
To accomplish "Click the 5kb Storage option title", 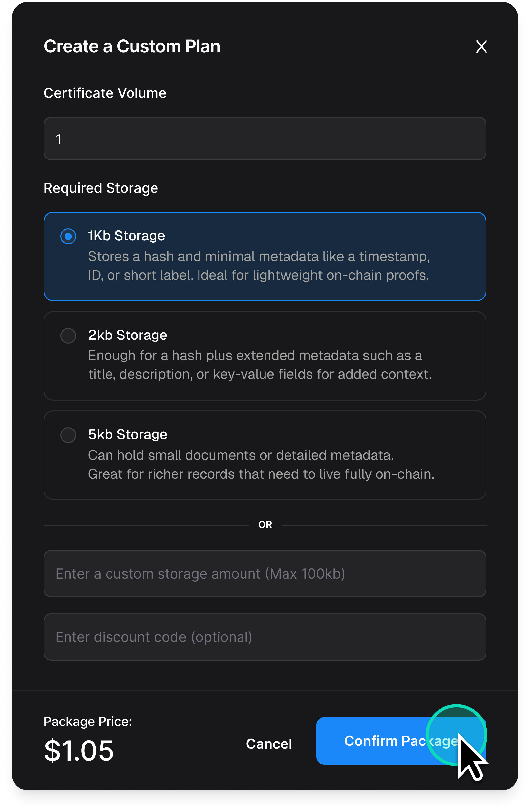I will pyautogui.click(x=128, y=434).
